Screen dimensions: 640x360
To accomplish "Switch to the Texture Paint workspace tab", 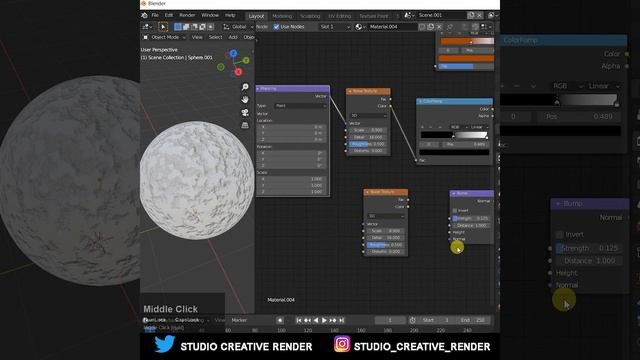I will click(x=373, y=16).
